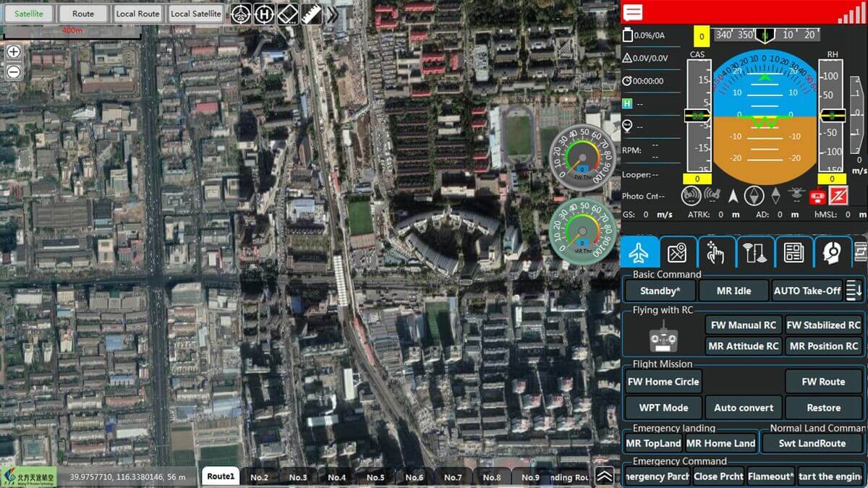Click the battery percentage icon

click(x=628, y=35)
